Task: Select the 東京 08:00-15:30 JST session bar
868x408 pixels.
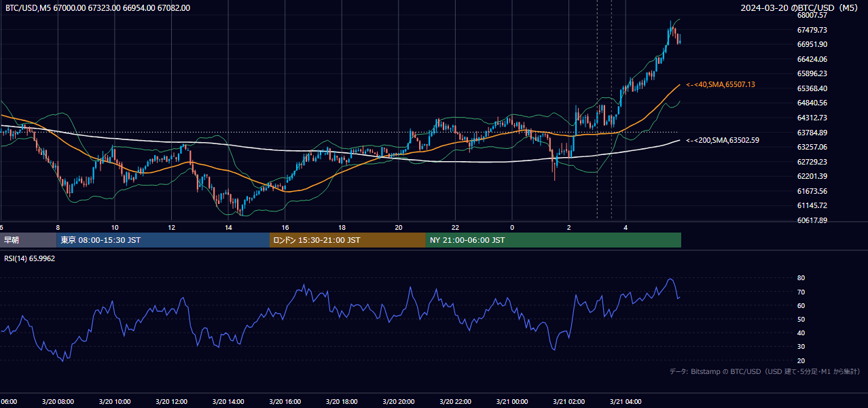Action: [x=163, y=240]
